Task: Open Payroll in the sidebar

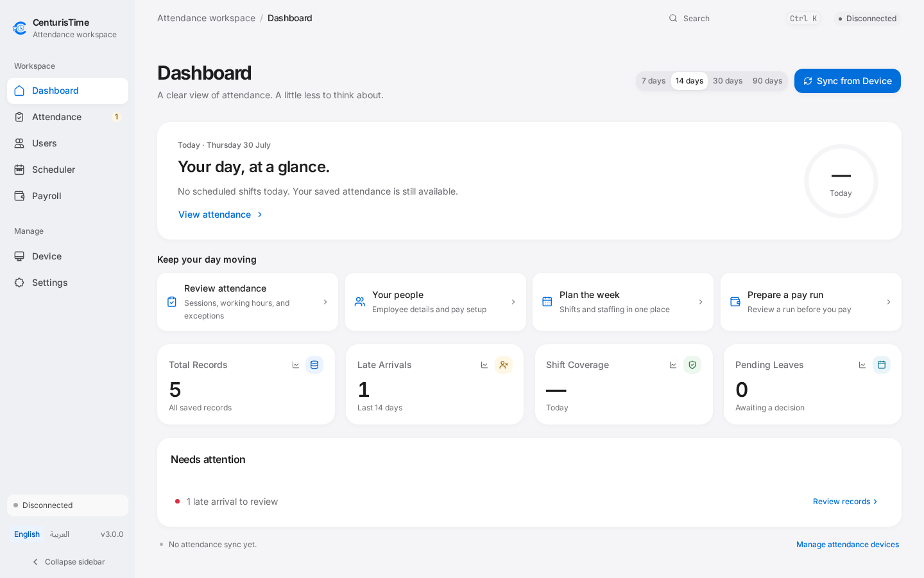Action: [x=67, y=196]
